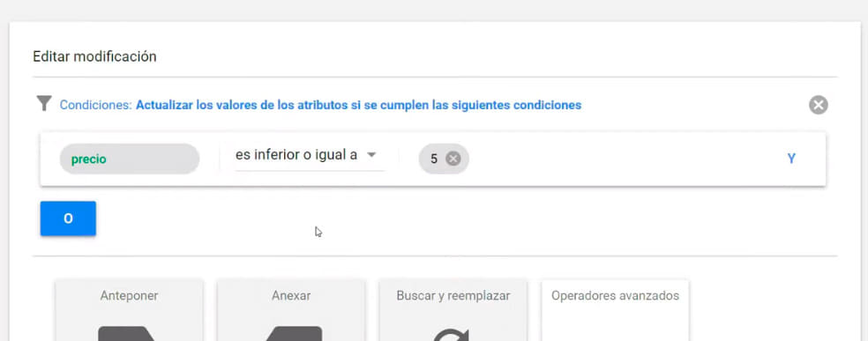Add an OR condition with blue 'O' button
This screenshot has width=868, height=341.
[x=68, y=219]
